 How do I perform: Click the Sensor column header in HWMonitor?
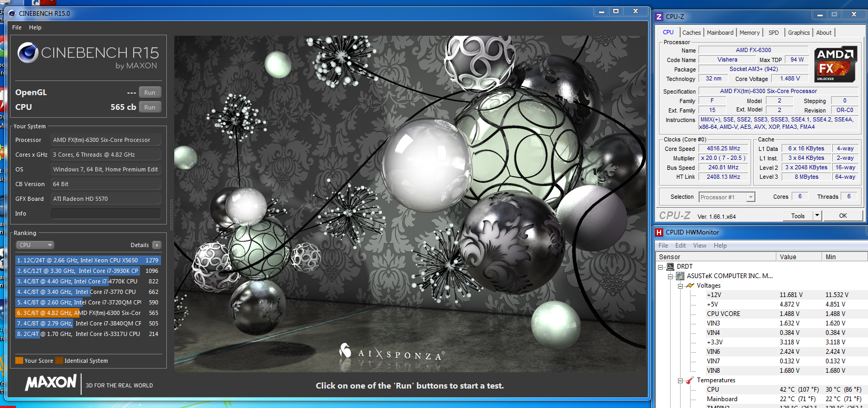coord(716,257)
